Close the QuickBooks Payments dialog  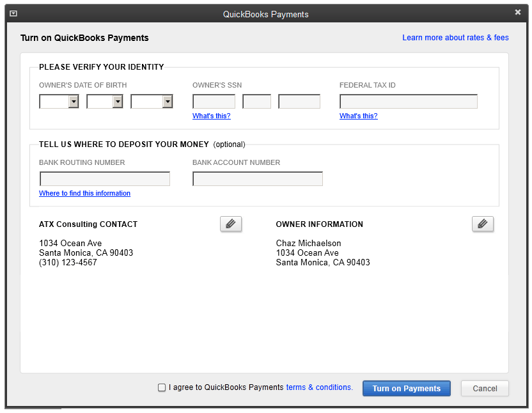click(x=518, y=12)
